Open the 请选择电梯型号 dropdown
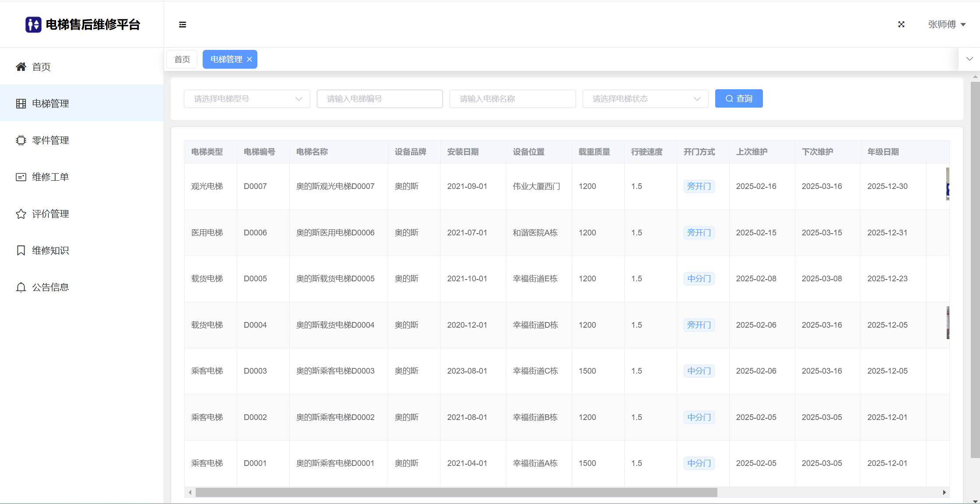Viewport: 980px width, 504px height. (247, 99)
